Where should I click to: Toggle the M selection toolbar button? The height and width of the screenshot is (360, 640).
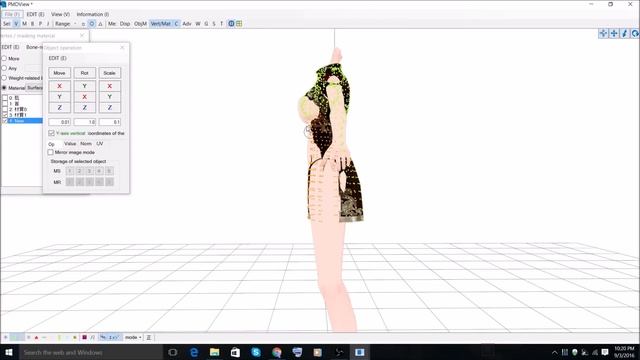(24, 24)
